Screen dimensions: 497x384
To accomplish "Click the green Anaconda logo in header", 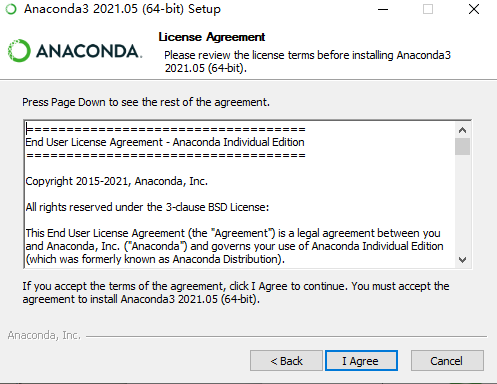I will click(x=75, y=51).
